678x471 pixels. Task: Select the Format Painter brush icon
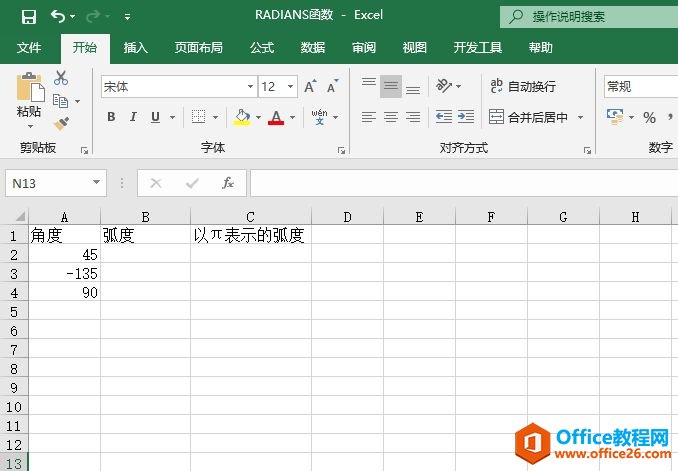[61, 123]
